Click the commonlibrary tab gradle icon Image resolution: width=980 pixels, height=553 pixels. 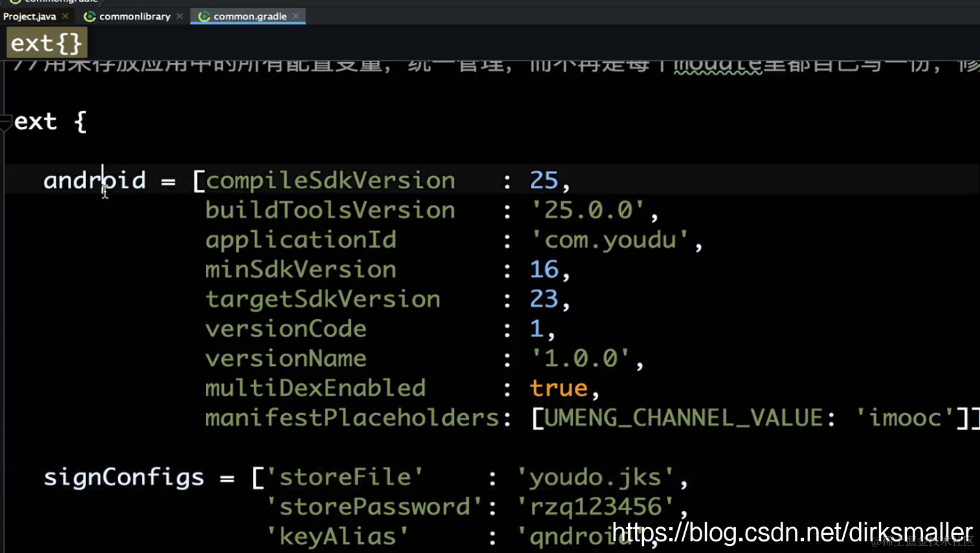pos(90,16)
